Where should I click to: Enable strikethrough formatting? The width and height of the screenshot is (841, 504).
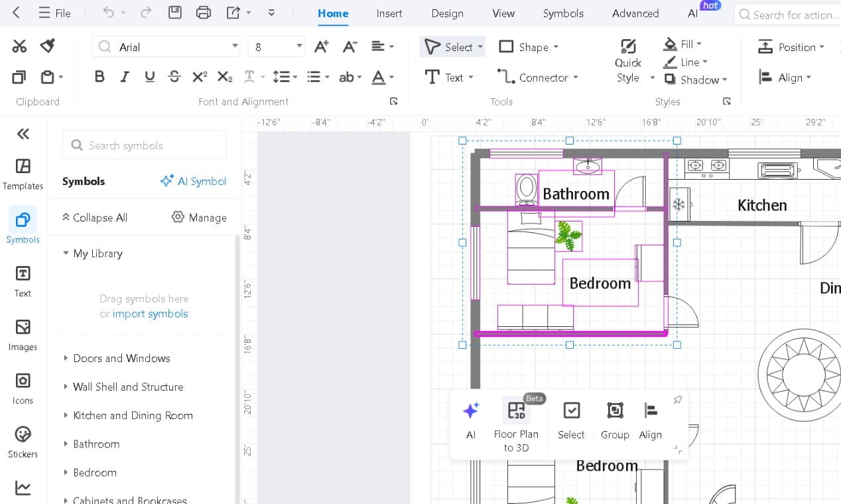point(174,77)
